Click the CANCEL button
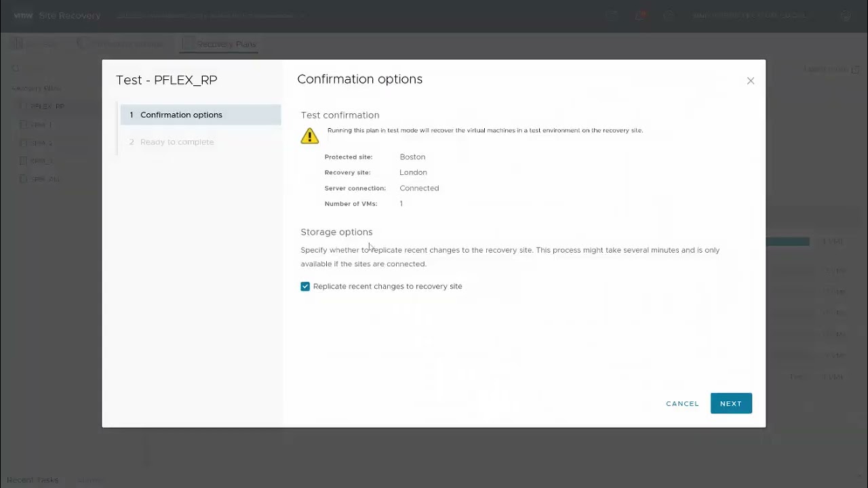Viewport: 868px width, 488px height. pyautogui.click(x=682, y=403)
